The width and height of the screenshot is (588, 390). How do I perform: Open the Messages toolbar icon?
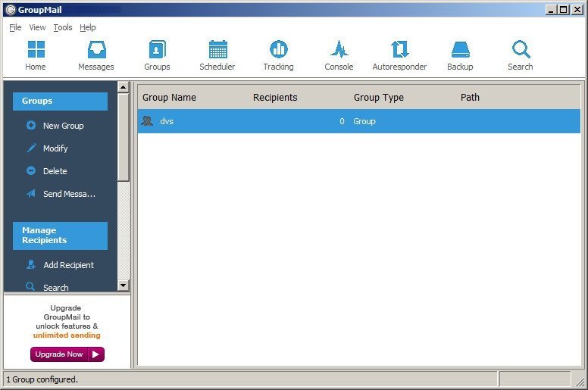pos(96,49)
